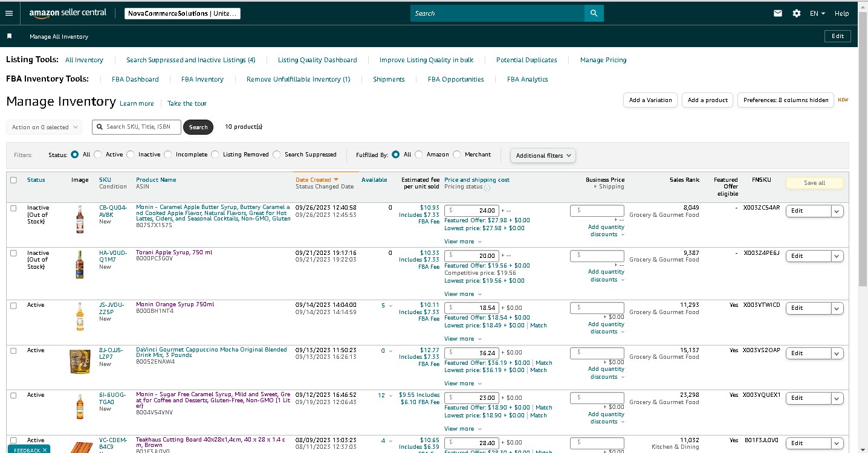Click the pricing status info icon
868x453 pixels.
pyautogui.click(x=487, y=187)
